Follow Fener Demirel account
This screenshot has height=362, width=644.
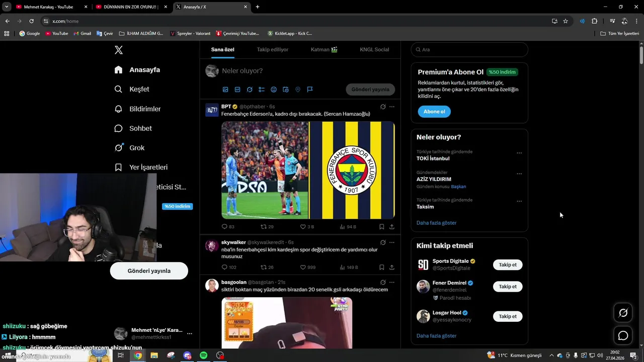point(508,287)
